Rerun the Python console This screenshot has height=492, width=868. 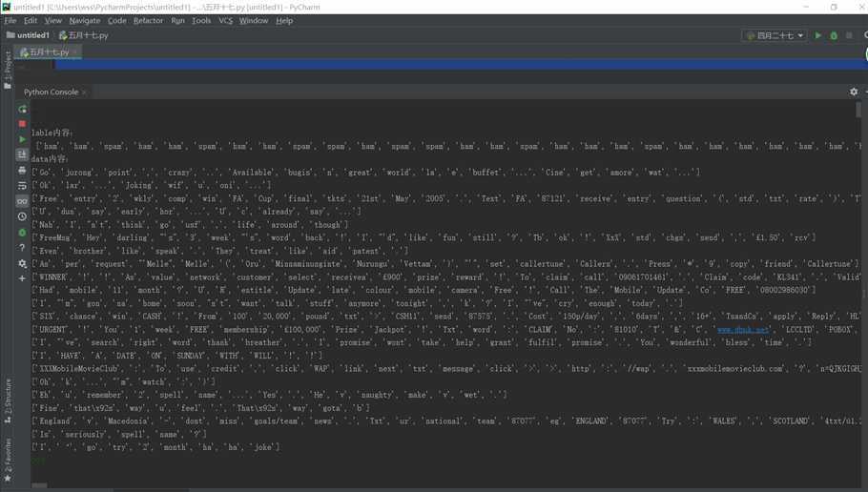[x=22, y=109]
